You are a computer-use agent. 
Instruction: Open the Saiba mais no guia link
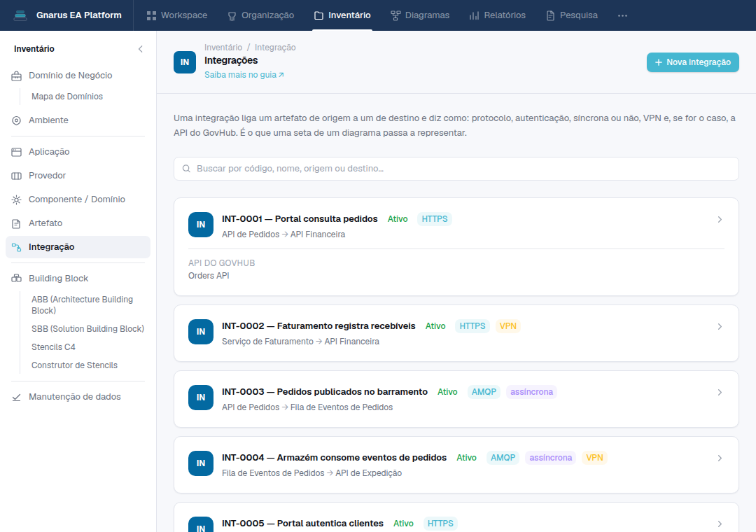pos(244,75)
